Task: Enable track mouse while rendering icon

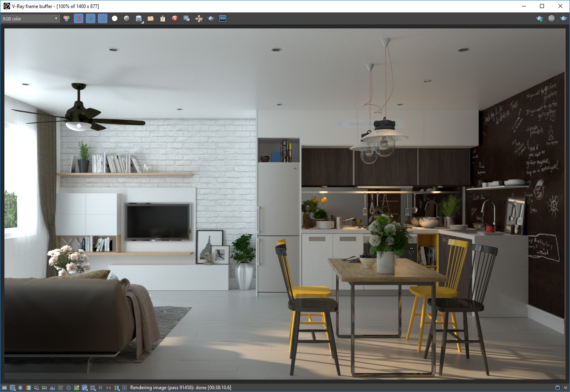Action: coord(199,18)
